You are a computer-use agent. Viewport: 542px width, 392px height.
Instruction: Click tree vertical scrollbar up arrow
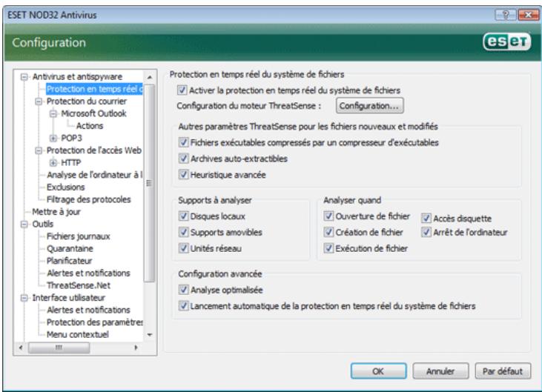pyautogui.click(x=150, y=77)
